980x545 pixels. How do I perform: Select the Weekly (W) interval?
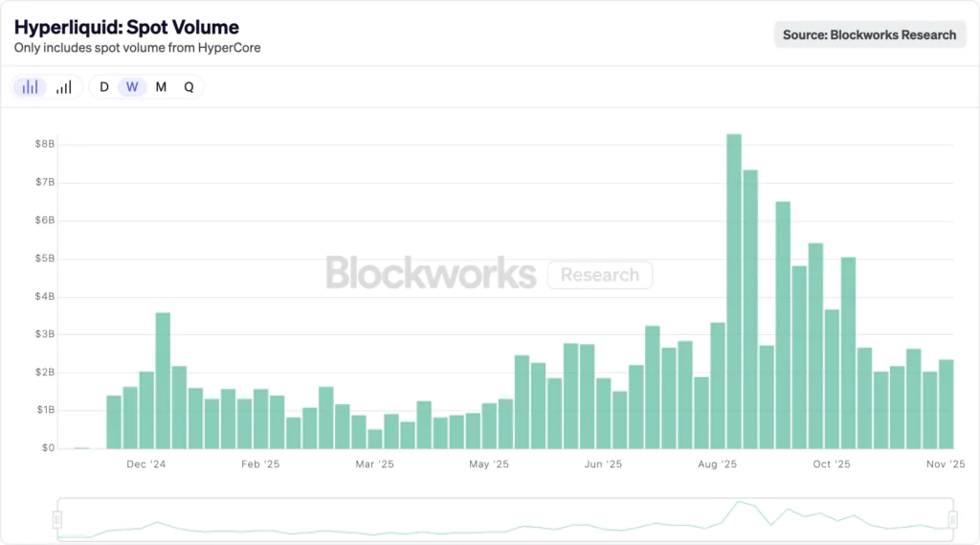click(x=132, y=87)
